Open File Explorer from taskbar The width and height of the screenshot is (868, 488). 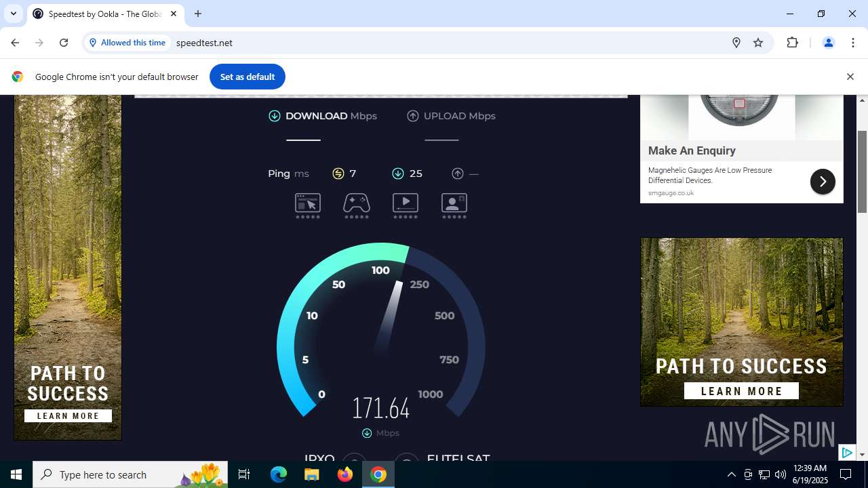[311, 474]
